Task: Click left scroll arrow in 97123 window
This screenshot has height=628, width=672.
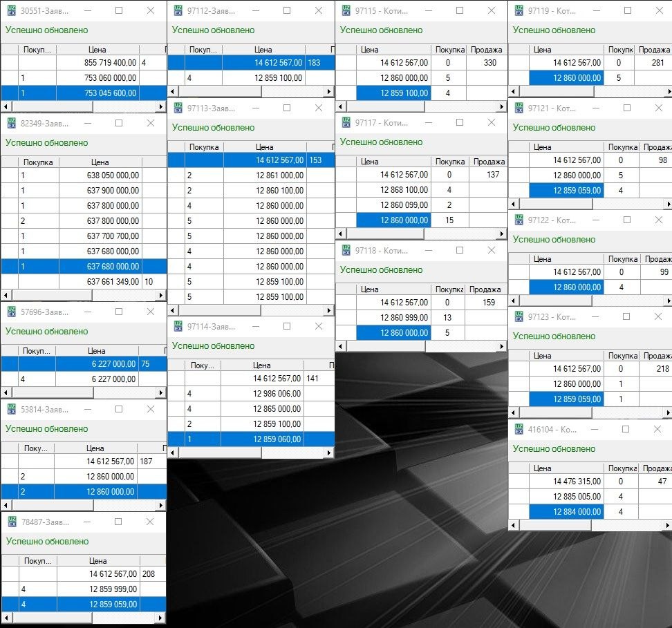Action: [514, 412]
